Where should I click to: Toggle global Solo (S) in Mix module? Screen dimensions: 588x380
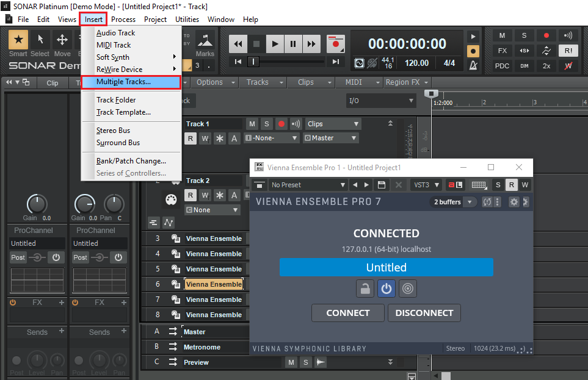click(x=524, y=35)
